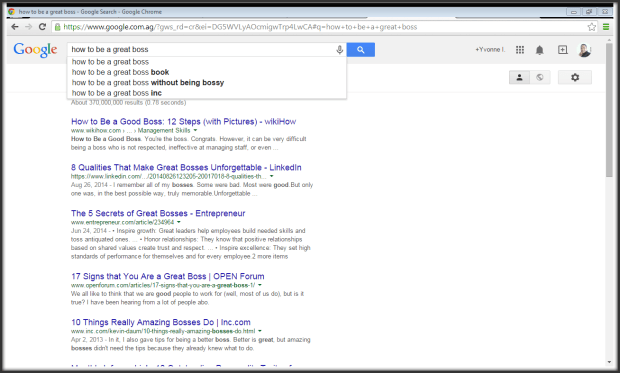The height and width of the screenshot is (373, 620).
Task: Start voice search with the microphone icon
Action: [x=339, y=50]
